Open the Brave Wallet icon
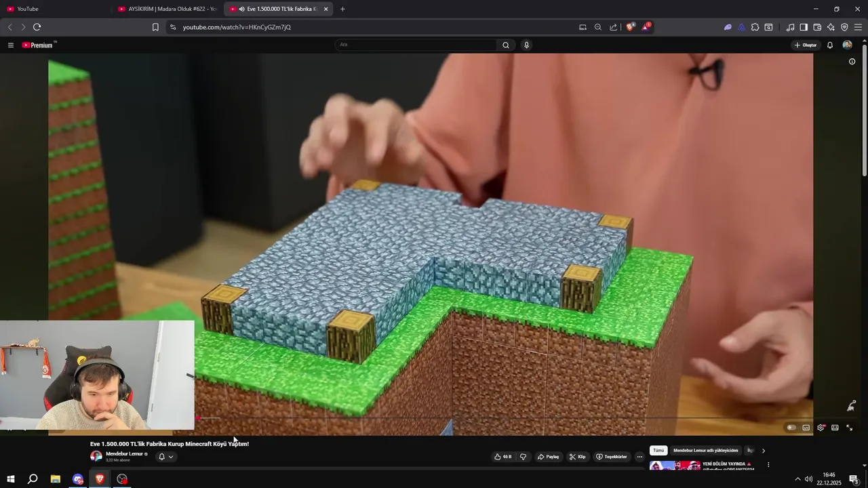 [817, 27]
